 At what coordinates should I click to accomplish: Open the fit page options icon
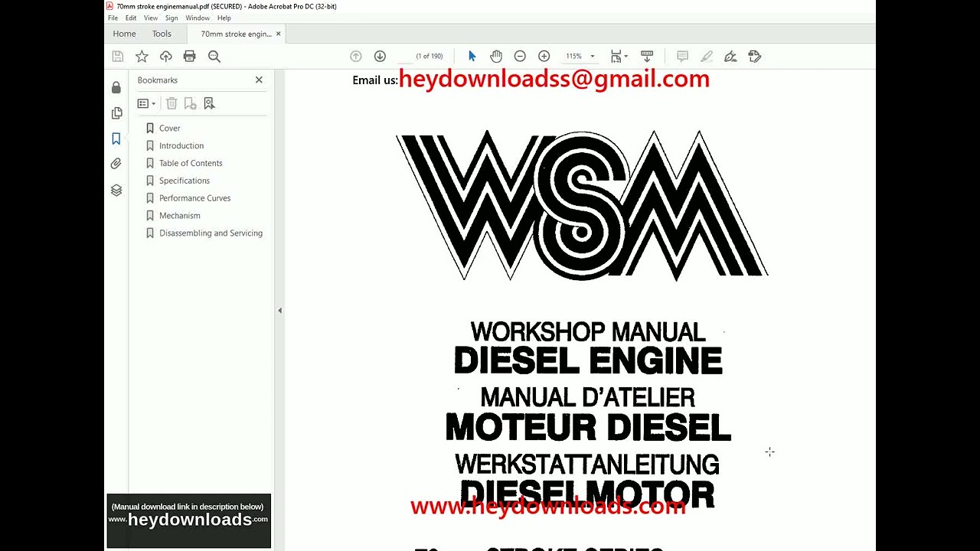point(619,56)
